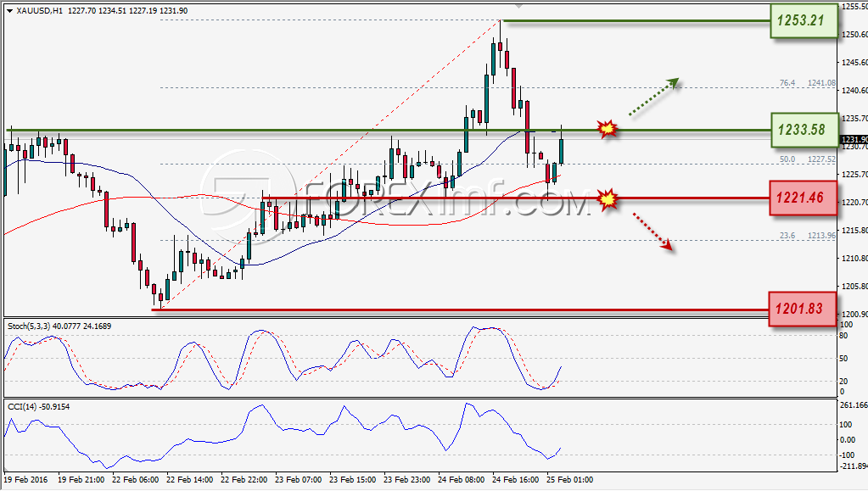Click the 1253.21 resistance price label
The width and height of the screenshot is (868, 491).
(804, 21)
